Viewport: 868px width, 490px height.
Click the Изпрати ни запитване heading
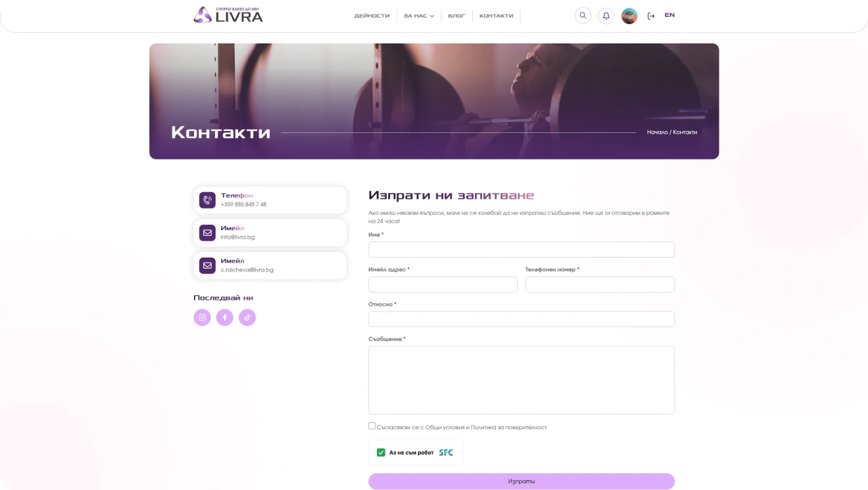pos(451,195)
